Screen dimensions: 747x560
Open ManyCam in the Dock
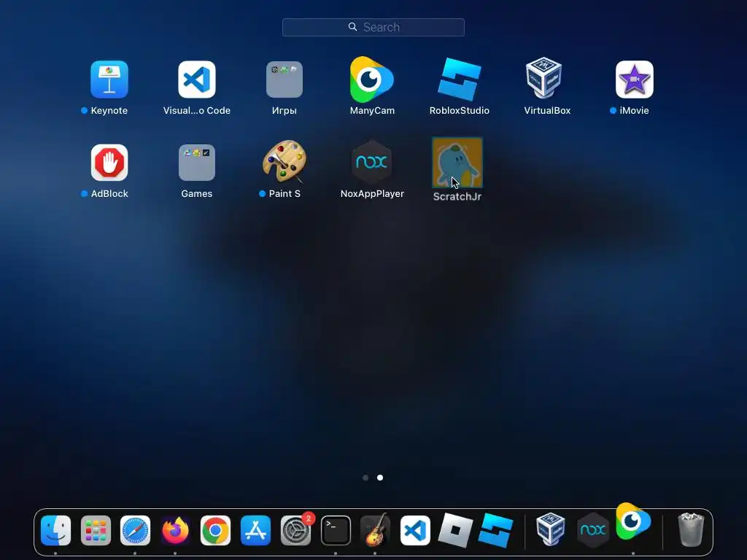click(633, 522)
